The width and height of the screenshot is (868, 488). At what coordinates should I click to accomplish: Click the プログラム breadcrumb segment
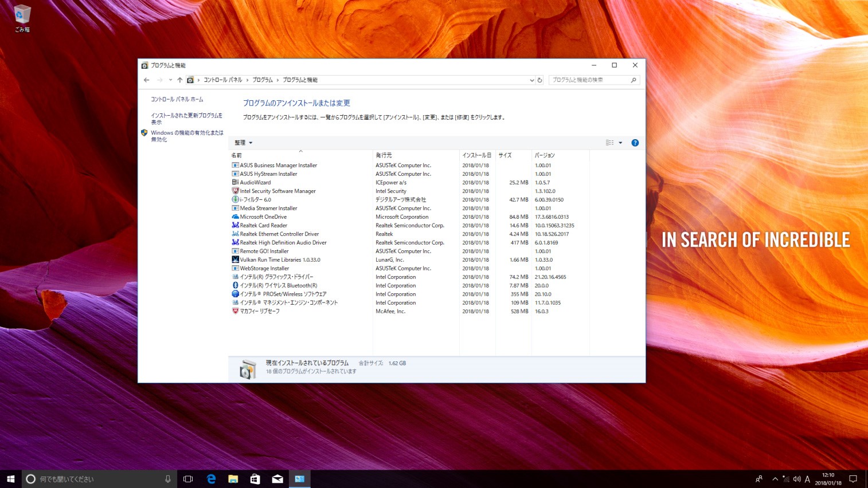(263, 80)
